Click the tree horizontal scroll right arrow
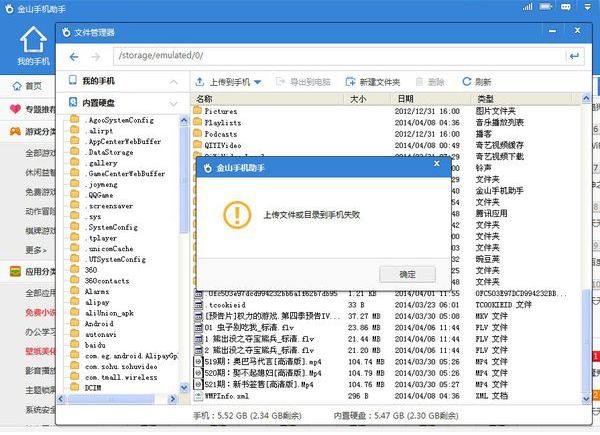Screen dimensions: 600x435 [x=173, y=399]
